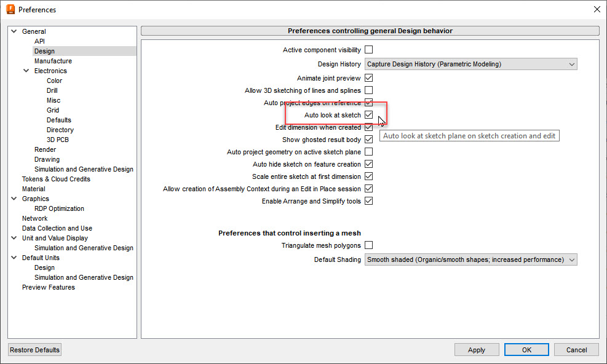
Task: Select Unit and Value Display
Action: click(55, 238)
